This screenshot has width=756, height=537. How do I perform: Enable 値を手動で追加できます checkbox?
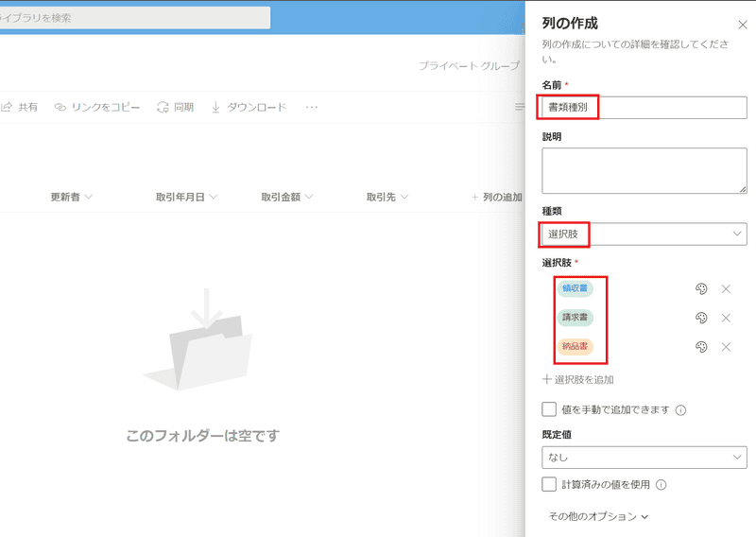tap(549, 409)
